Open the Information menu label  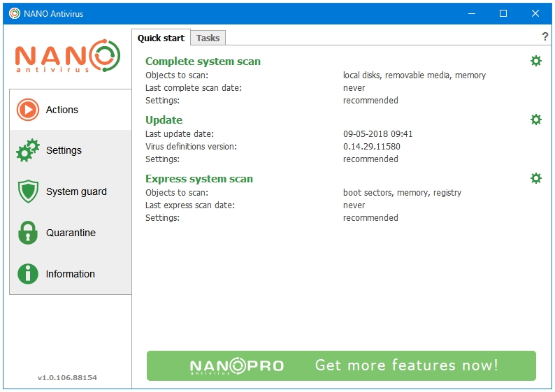[71, 274]
